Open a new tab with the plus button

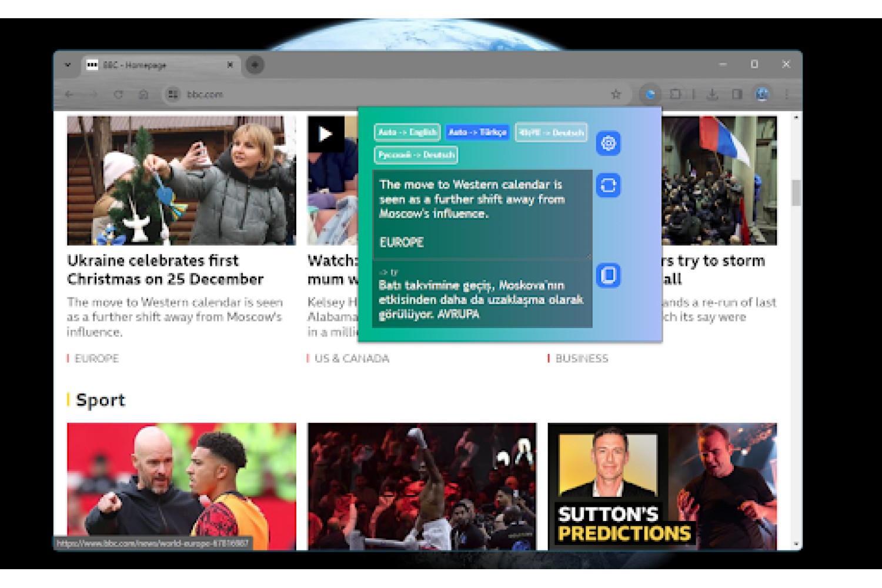[x=255, y=65]
